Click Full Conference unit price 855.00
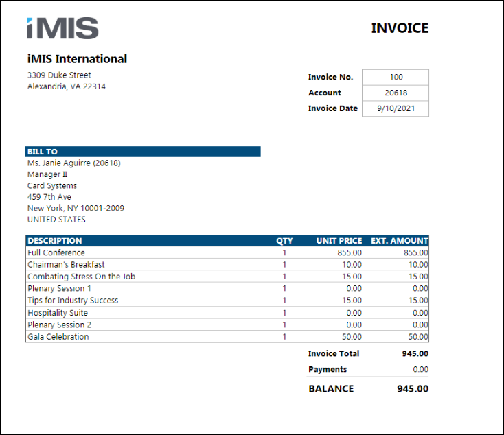 point(350,252)
